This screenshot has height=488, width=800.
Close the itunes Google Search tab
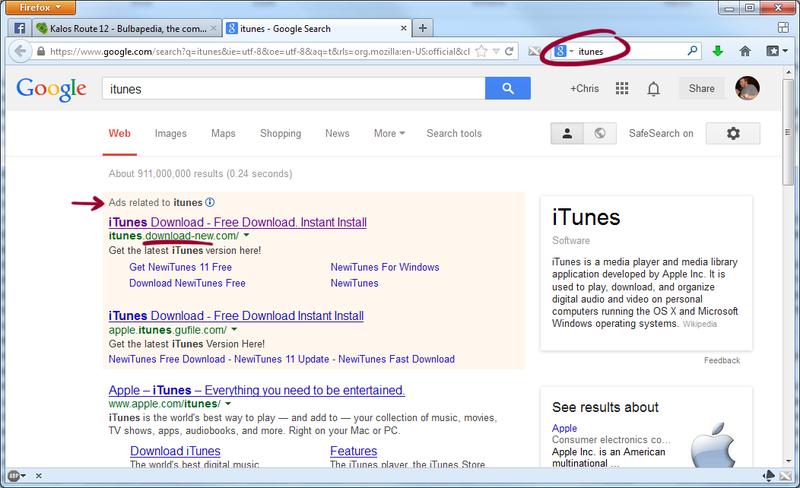404,29
